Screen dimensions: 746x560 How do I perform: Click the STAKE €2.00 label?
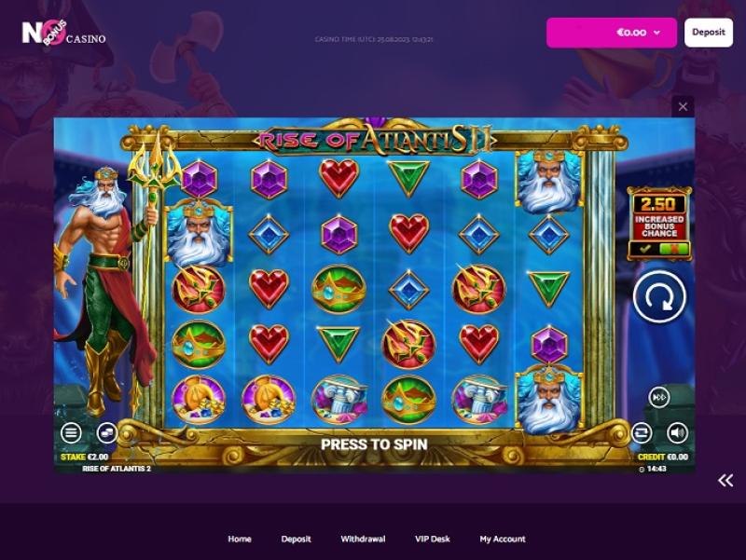click(85, 457)
